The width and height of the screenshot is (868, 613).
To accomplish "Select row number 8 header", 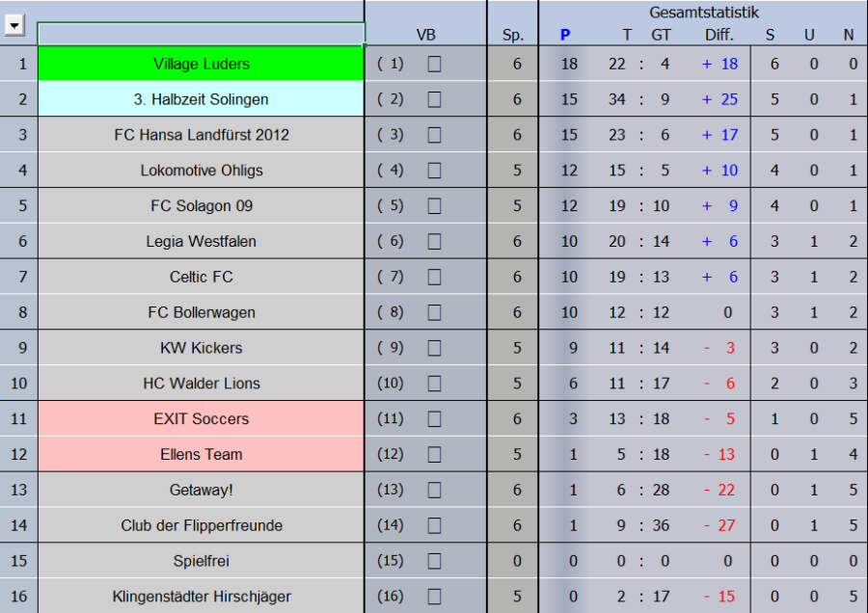I will tap(19, 312).
